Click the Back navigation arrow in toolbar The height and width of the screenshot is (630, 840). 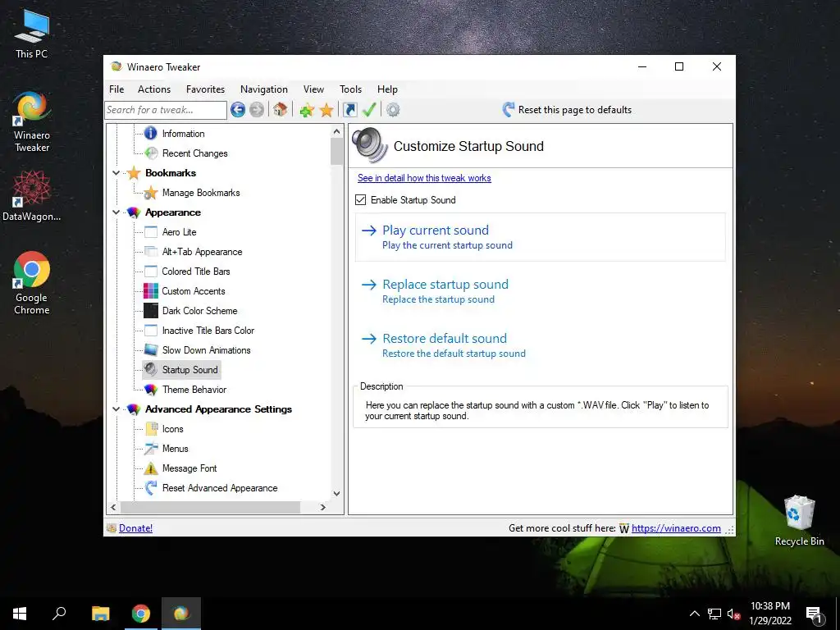(238, 110)
